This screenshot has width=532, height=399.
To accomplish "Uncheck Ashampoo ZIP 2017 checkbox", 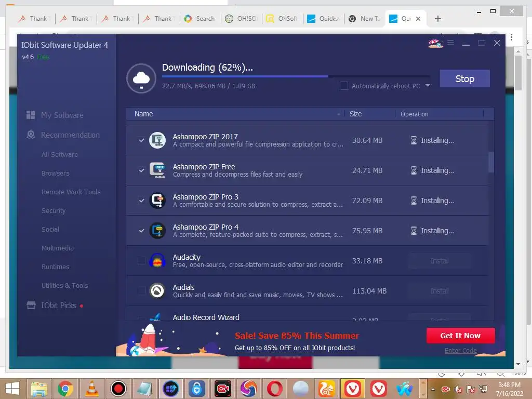I will [x=141, y=140].
